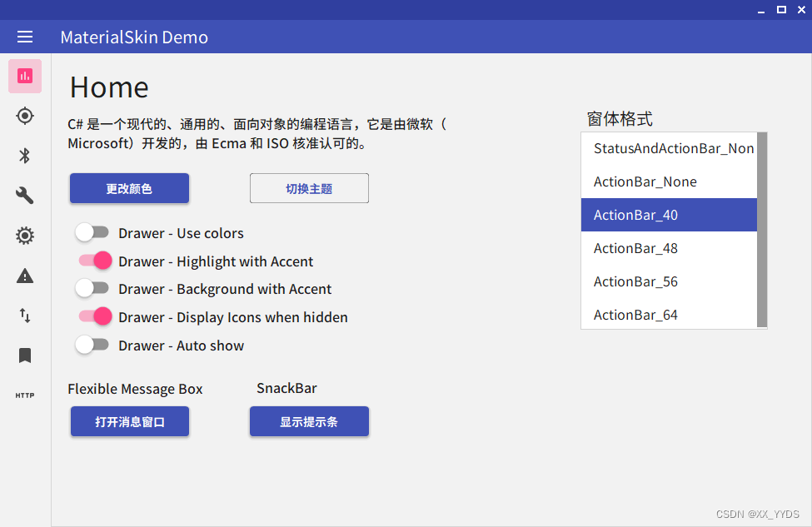
Task: Click the 切换主题 button
Action: click(309, 188)
